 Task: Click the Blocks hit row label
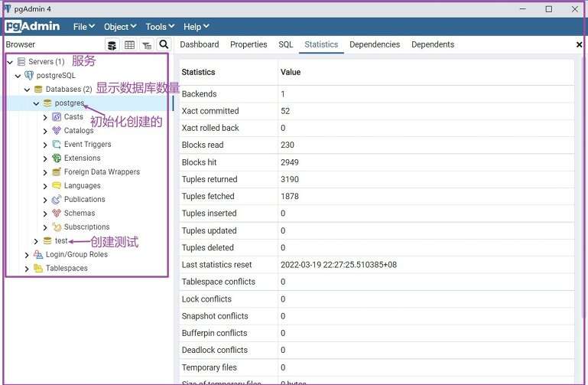point(199,162)
